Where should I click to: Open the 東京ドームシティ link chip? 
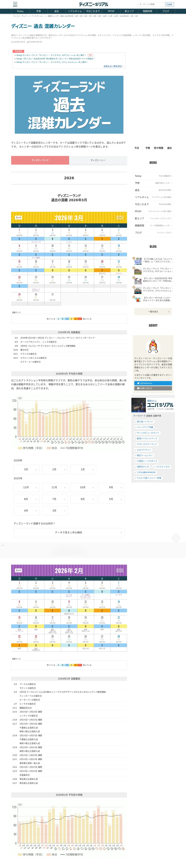[144, 455]
